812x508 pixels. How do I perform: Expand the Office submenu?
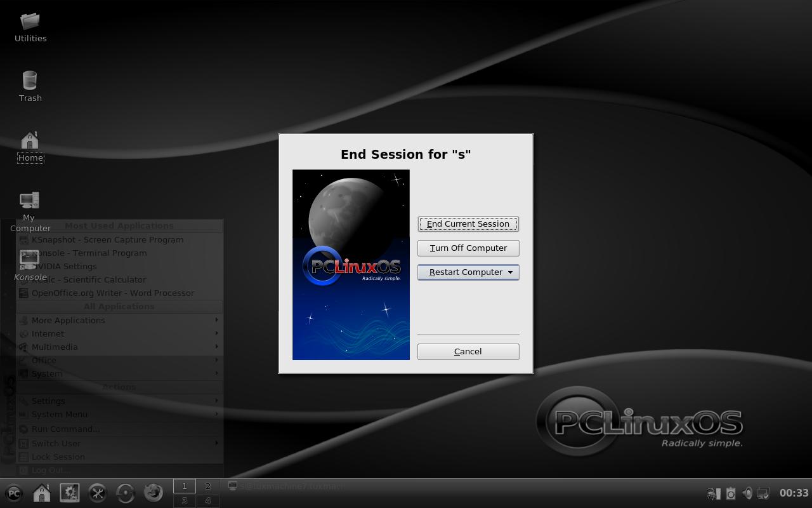pos(119,360)
